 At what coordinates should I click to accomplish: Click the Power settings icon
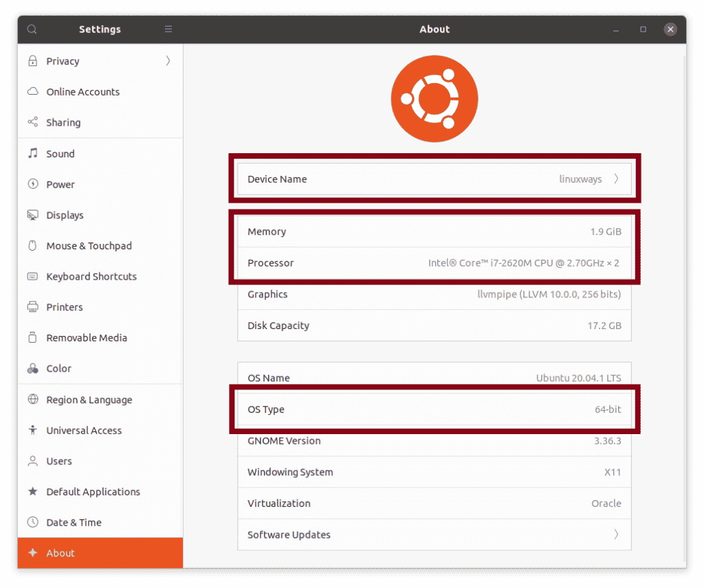point(32,184)
